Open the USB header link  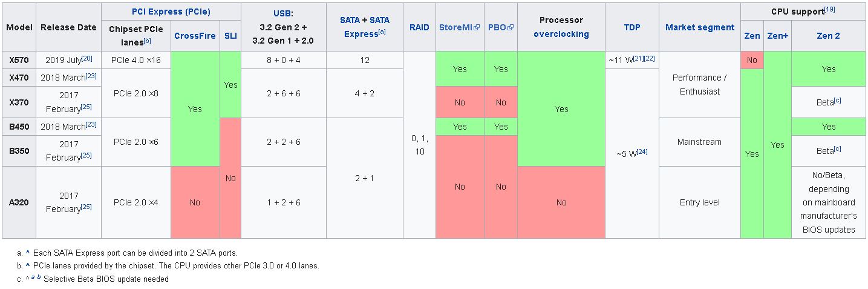283,13
